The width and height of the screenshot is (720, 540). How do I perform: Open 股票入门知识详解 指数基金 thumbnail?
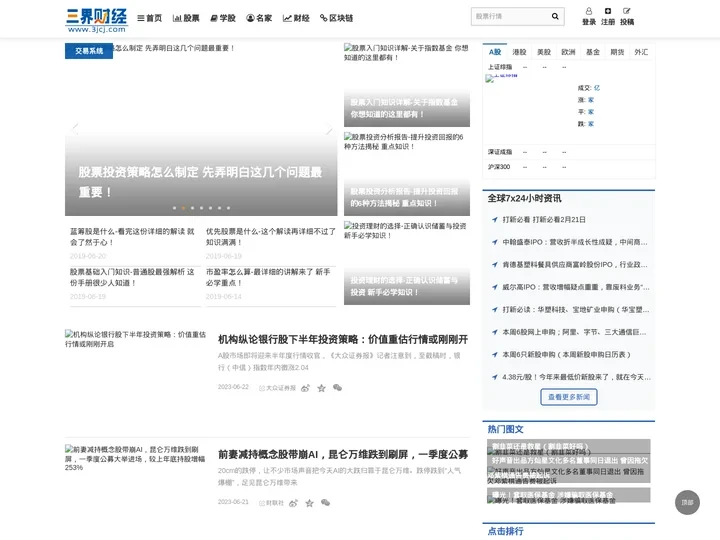click(407, 85)
